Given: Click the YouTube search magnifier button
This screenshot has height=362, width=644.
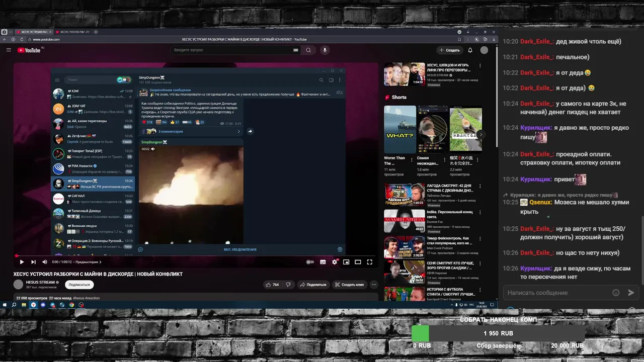Looking at the screenshot, I should (308, 50).
